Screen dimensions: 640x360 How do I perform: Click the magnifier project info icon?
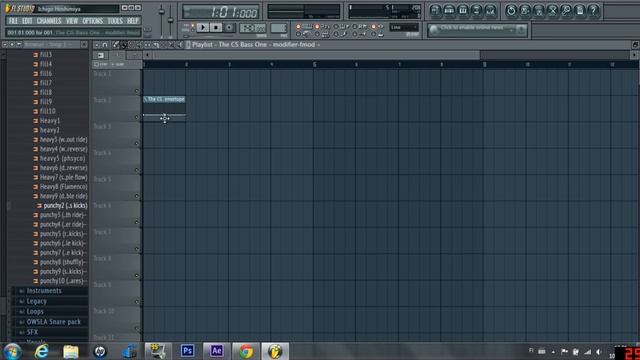[566, 10]
